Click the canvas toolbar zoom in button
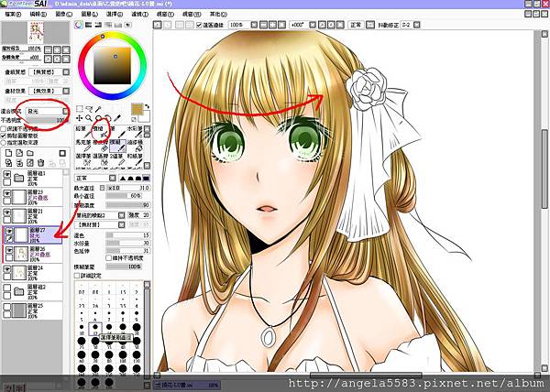The image size is (550, 392). point(272,25)
